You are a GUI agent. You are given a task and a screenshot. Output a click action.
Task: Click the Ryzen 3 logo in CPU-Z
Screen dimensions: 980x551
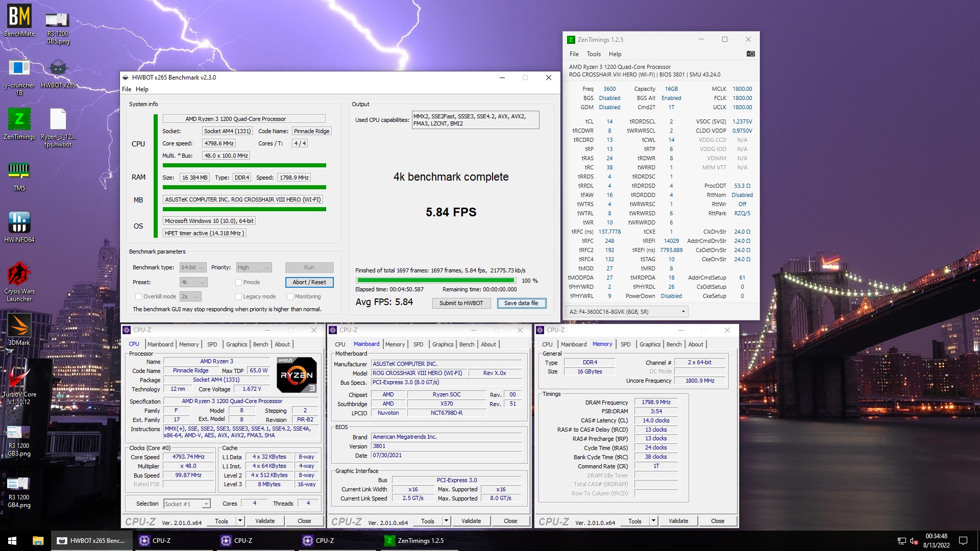(x=297, y=375)
